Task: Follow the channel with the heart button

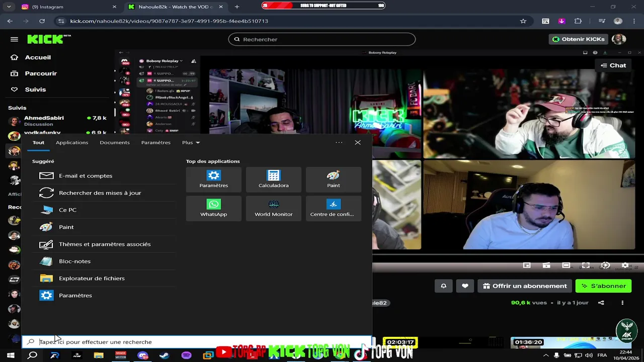Action: click(465, 286)
